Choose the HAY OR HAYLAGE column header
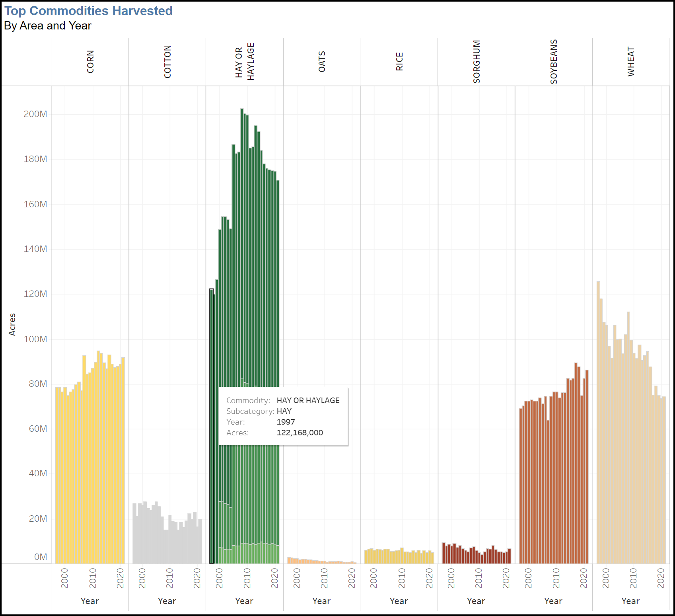Screen dimensions: 675x616 pos(245,62)
